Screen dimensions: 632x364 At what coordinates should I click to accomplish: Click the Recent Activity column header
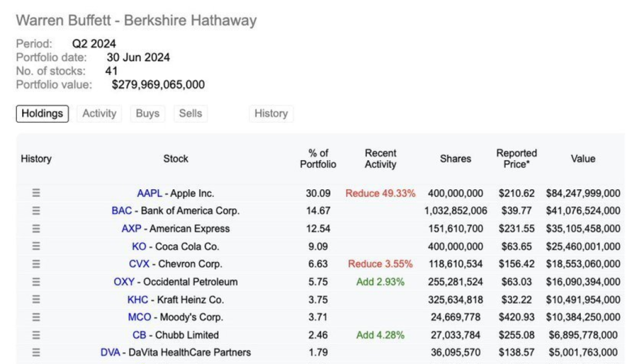381,159
